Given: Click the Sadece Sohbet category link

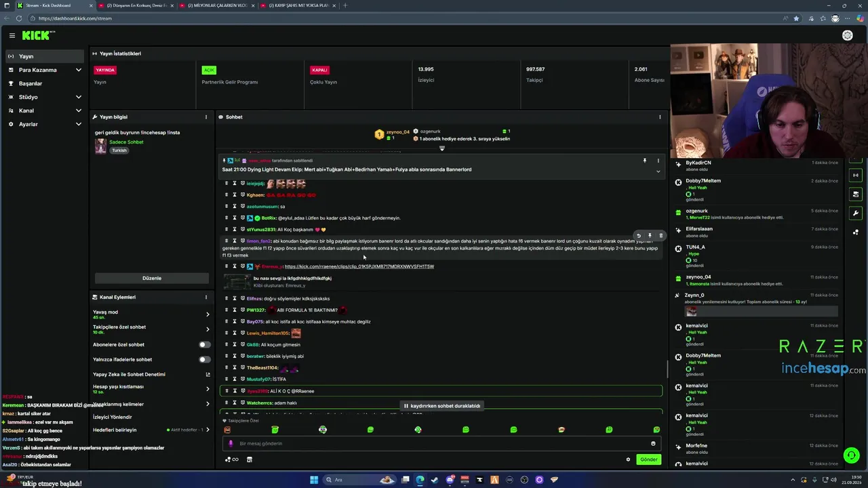Looking at the screenshot, I should click(126, 142).
